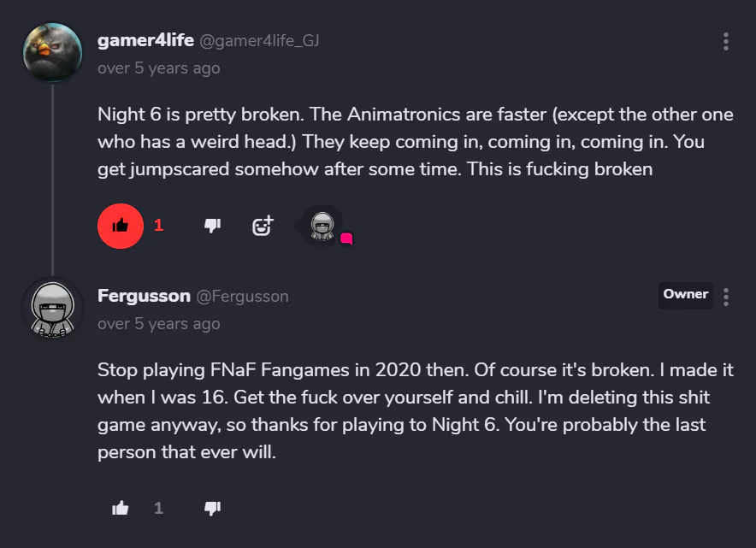Screen dimensions: 756x548
Task: Add a reaction to gamer4life's comment
Action: click(x=263, y=226)
